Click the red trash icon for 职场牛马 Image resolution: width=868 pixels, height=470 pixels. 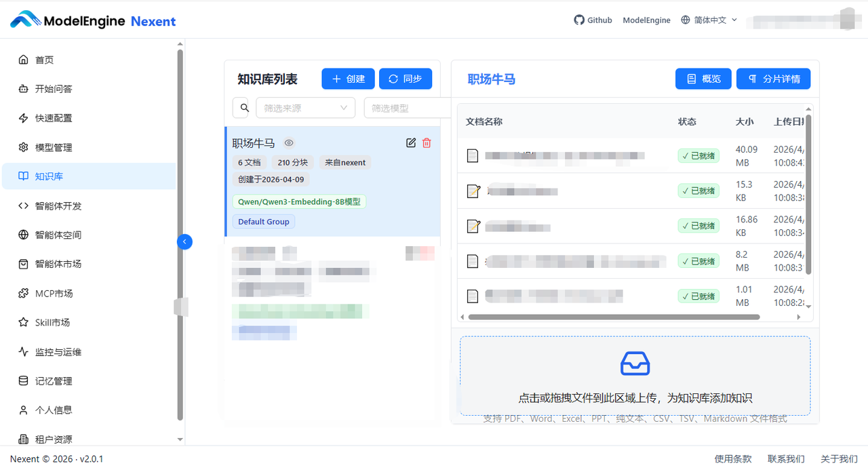(427, 142)
